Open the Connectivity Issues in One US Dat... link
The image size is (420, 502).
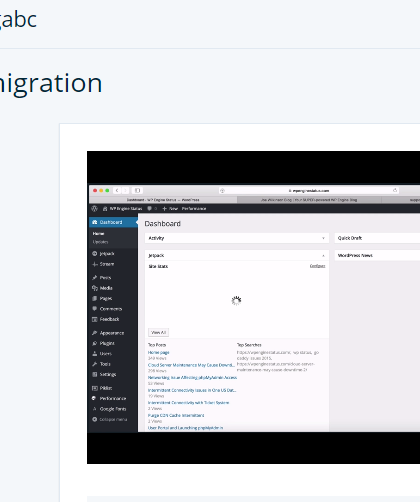[192, 390]
